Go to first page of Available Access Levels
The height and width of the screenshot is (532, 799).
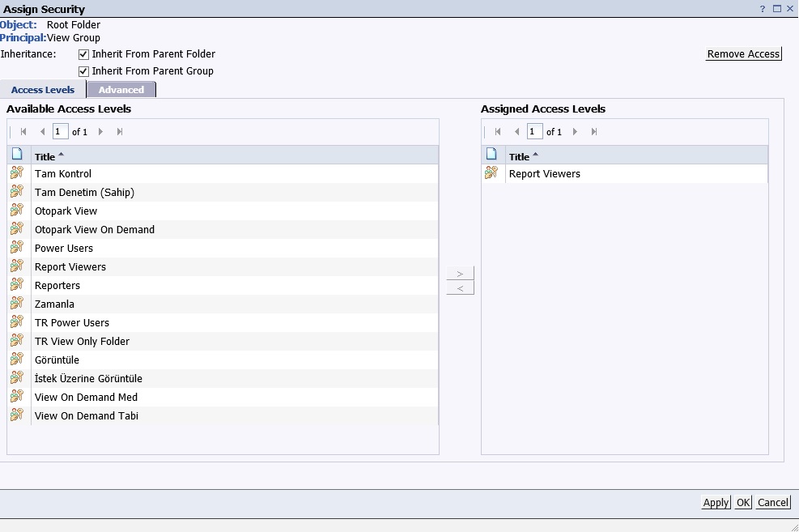click(23, 131)
